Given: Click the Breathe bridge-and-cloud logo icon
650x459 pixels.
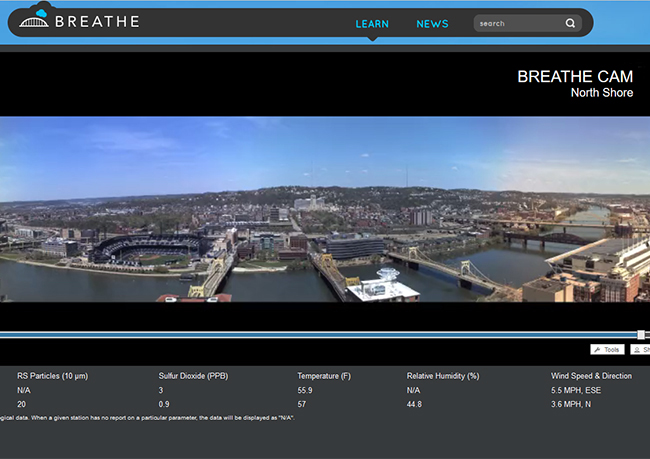Looking at the screenshot, I should [34, 18].
